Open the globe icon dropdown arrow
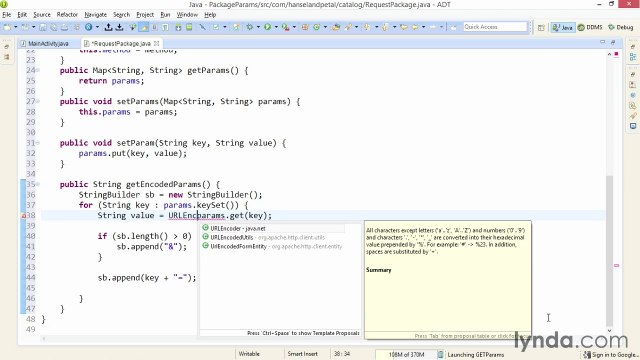 pos(97,27)
